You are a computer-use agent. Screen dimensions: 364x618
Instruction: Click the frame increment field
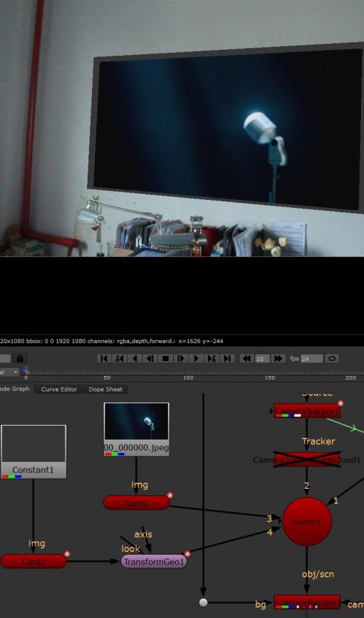262,359
